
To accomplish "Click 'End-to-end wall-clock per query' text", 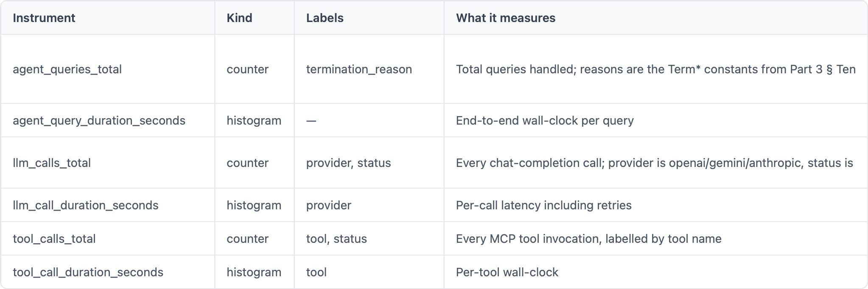I will (x=545, y=120).
